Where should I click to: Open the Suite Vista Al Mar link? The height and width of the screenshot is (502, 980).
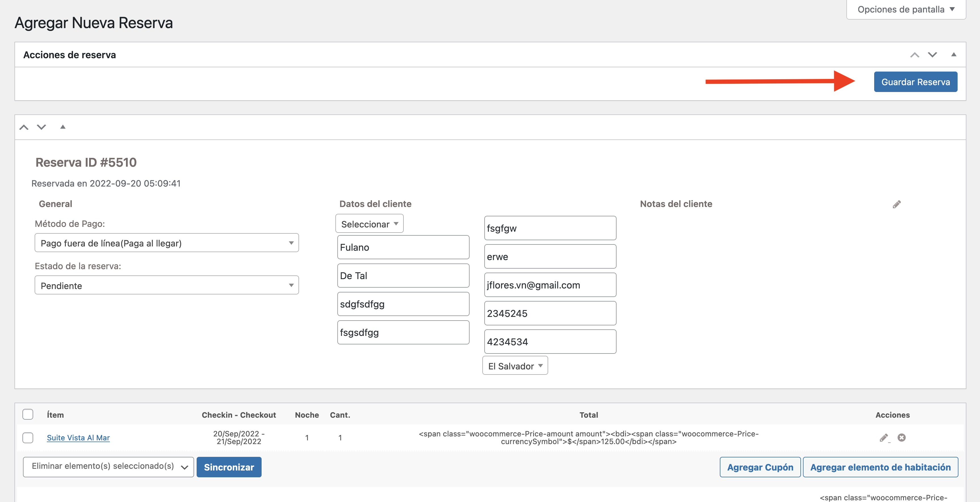tap(78, 438)
